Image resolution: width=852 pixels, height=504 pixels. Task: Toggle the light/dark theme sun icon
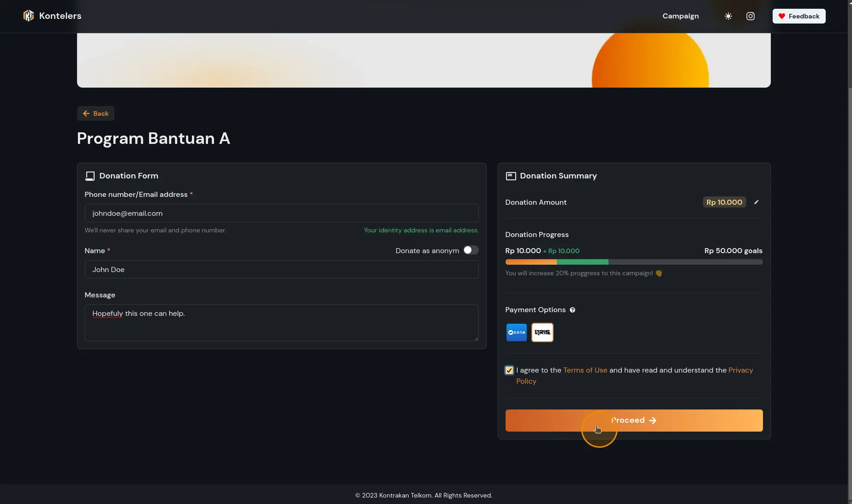click(728, 16)
